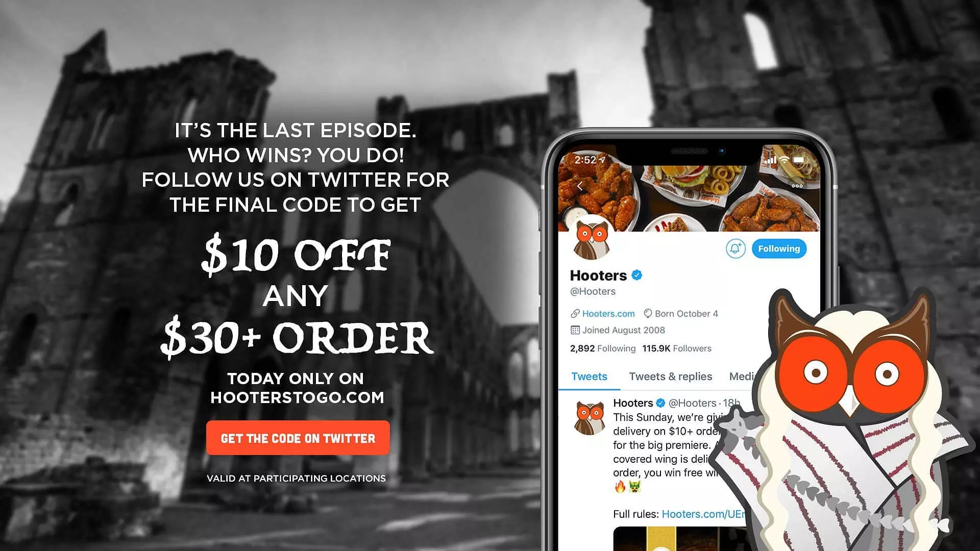Tap the link icon next to Hooters.com
The image size is (980, 551).
pyautogui.click(x=575, y=313)
